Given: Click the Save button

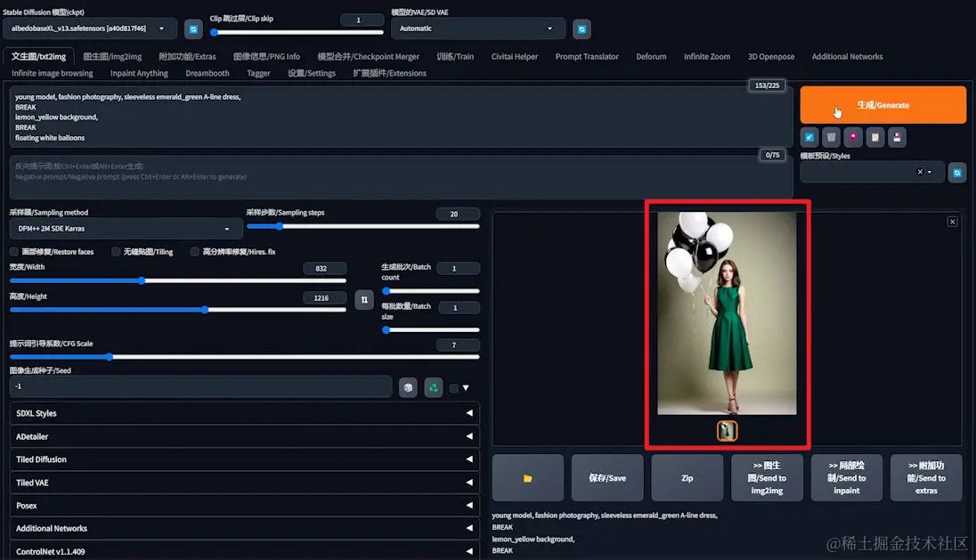Looking at the screenshot, I should 607,478.
